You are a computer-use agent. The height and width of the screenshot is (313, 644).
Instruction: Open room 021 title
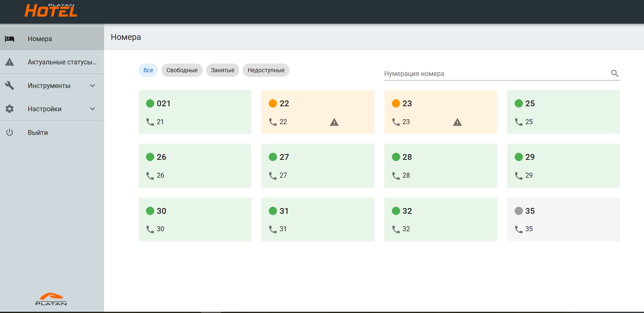(164, 103)
